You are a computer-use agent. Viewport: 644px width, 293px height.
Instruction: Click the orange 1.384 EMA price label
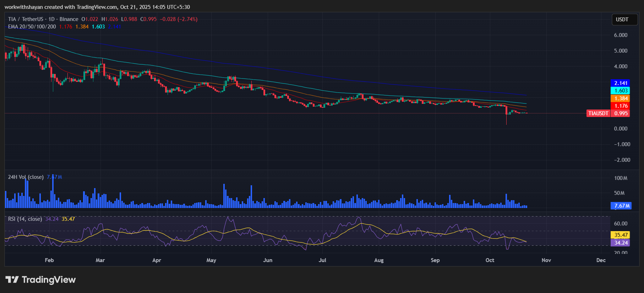point(621,98)
